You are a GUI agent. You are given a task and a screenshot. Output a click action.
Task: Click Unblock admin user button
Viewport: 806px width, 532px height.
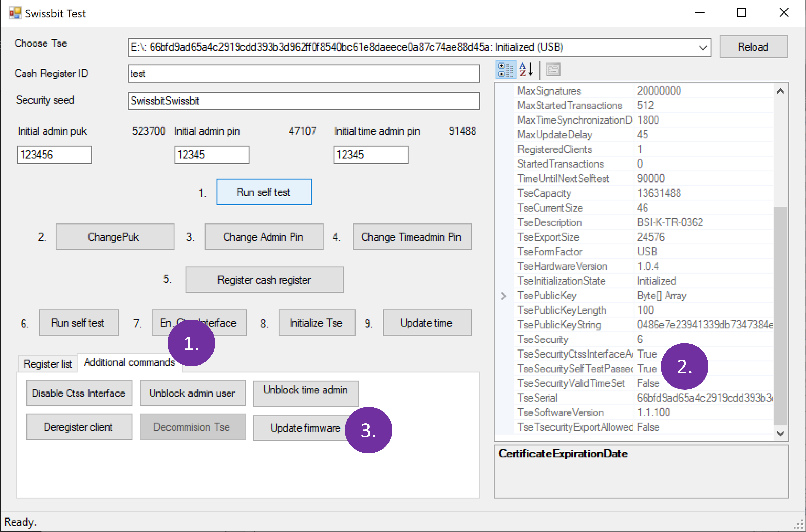click(193, 393)
